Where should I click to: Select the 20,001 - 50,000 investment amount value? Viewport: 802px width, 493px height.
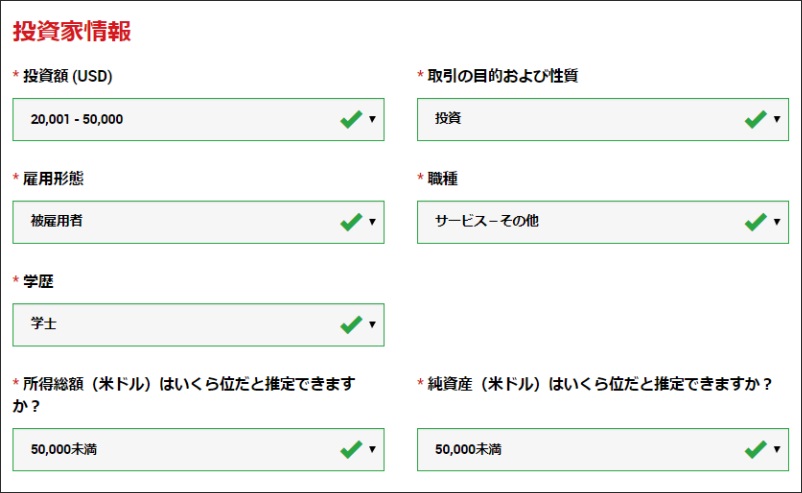tap(77, 120)
